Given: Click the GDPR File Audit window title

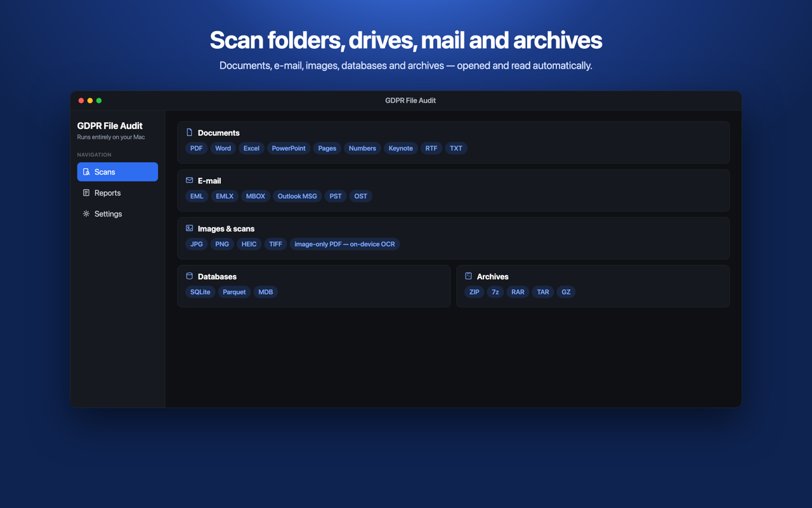Looking at the screenshot, I should [410, 100].
